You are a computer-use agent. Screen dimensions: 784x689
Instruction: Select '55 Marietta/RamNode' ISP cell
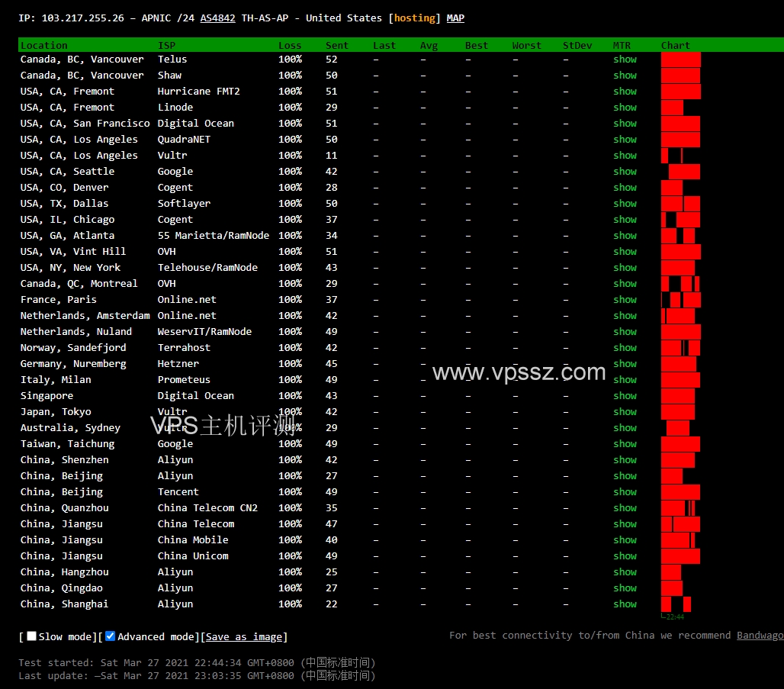pos(214,235)
